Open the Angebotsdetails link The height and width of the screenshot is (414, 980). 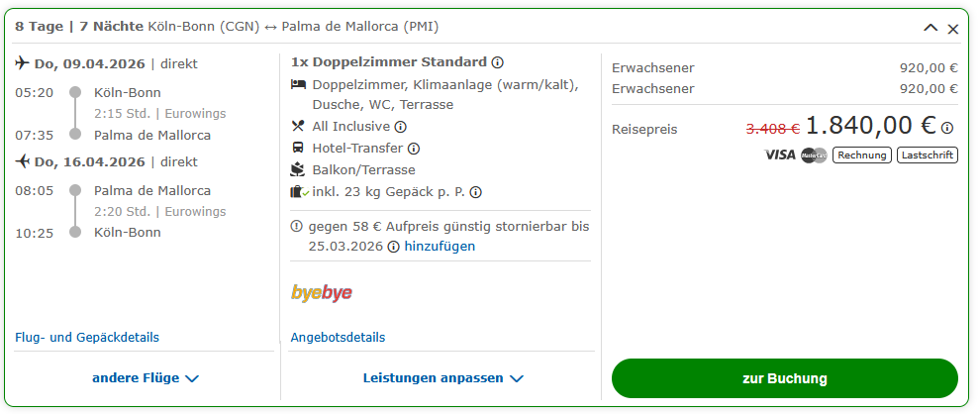click(x=338, y=338)
